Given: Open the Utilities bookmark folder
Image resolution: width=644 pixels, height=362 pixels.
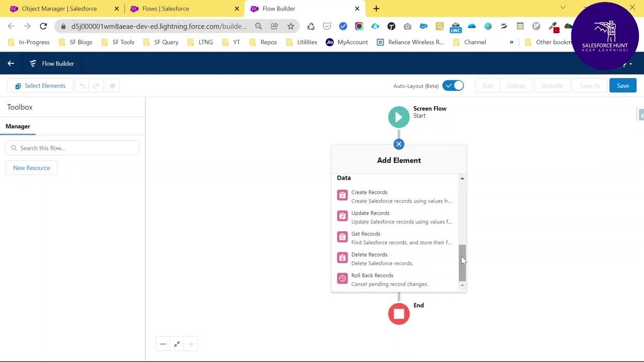Looking at the screenshot, I should (x=302, y=42).
